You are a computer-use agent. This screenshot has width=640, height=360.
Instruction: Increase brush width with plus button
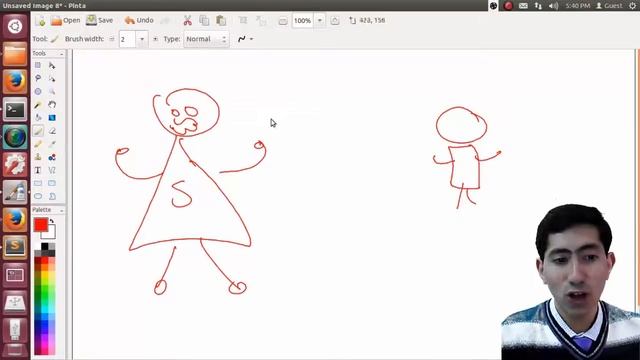[x=155, y=39]
